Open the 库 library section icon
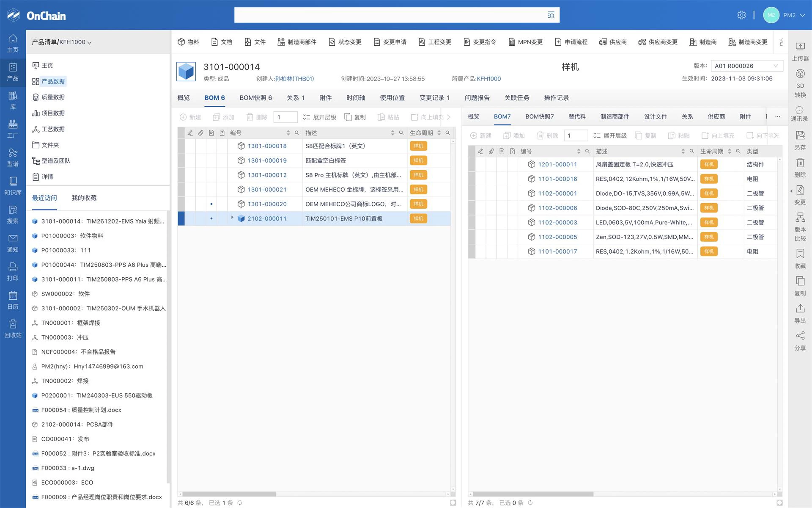Viewport: 812px width, 508px height. tap(13, 100)
